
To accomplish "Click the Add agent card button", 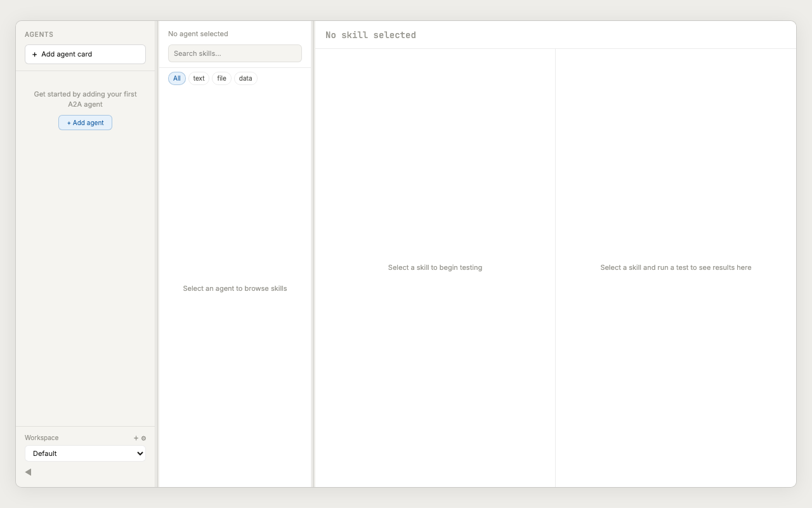I will coord(85,54).
